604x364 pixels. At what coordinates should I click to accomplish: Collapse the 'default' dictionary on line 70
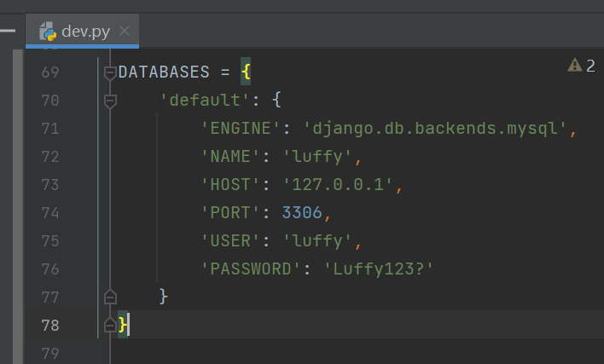tap(109, 101)
